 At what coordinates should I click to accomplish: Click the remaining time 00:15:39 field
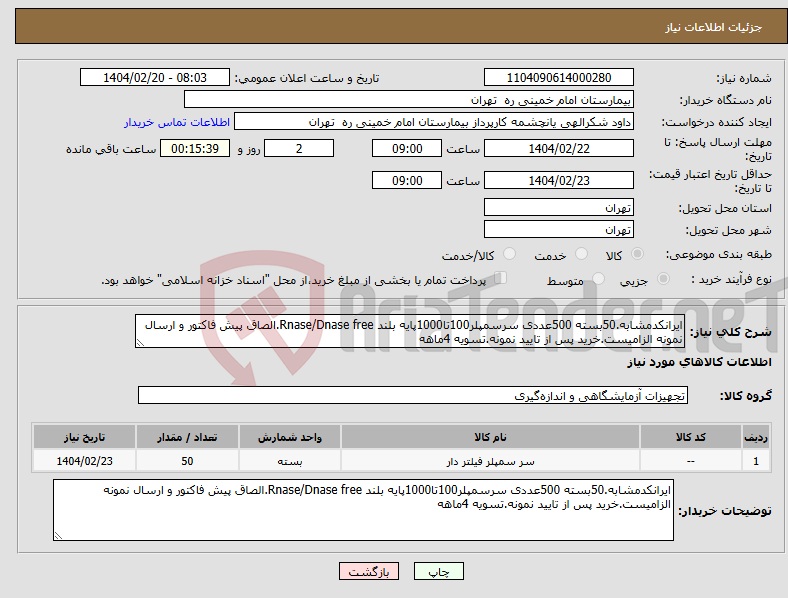pos(195,148)
